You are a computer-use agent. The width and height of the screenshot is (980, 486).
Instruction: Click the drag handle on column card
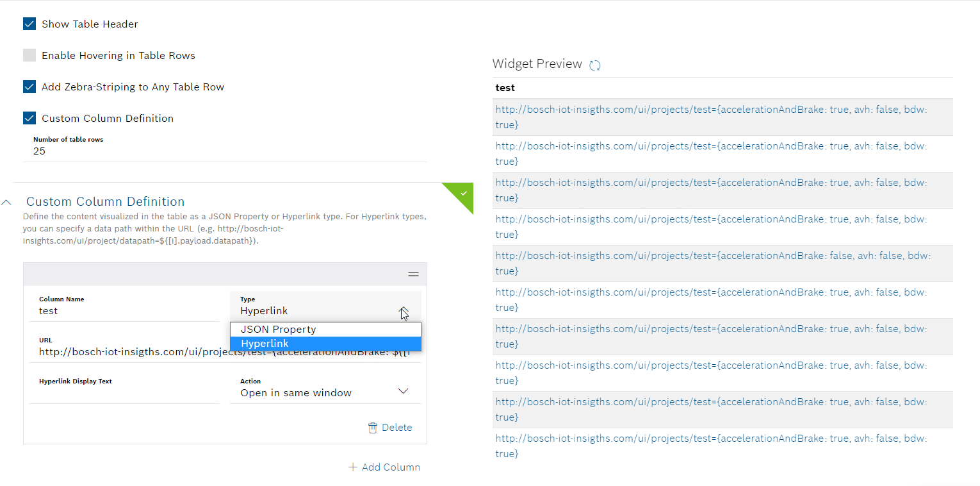(x=413, y=274)
